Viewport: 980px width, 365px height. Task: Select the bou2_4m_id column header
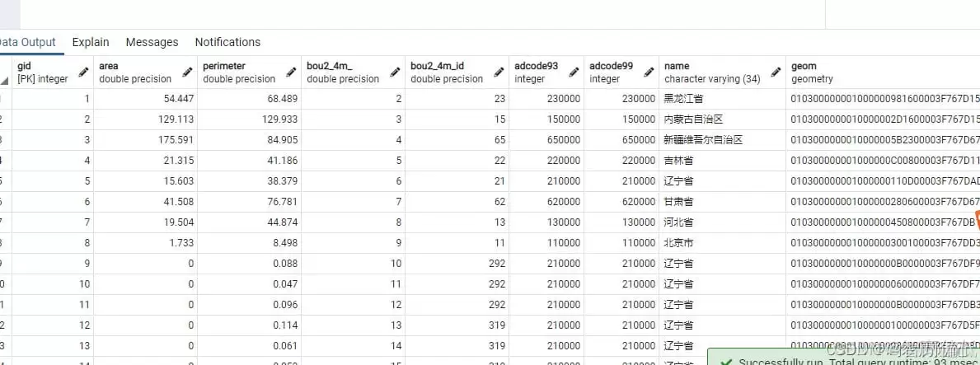point(457,72)
